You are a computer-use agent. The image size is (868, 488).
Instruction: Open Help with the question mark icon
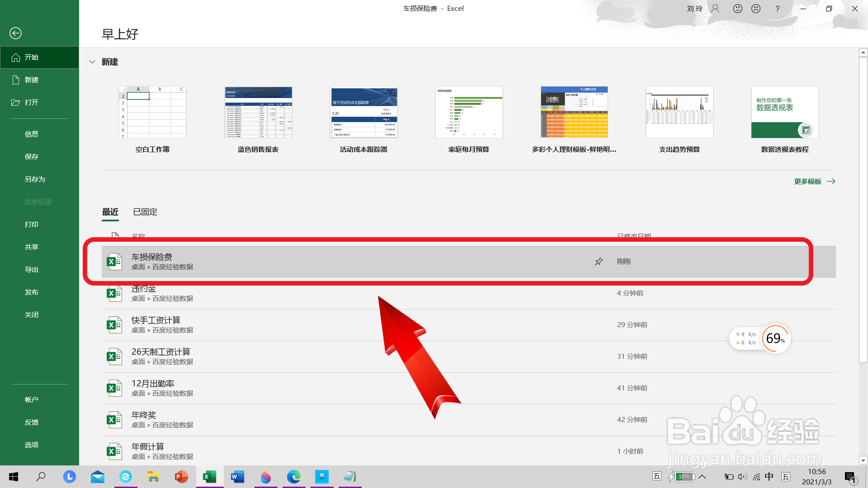pos(777,9)
